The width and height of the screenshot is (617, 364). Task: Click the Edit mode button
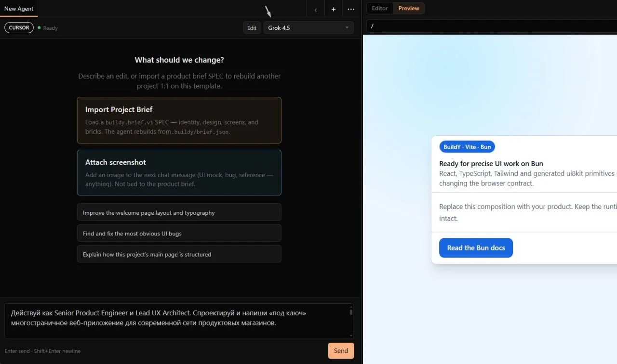coord(252,28)
